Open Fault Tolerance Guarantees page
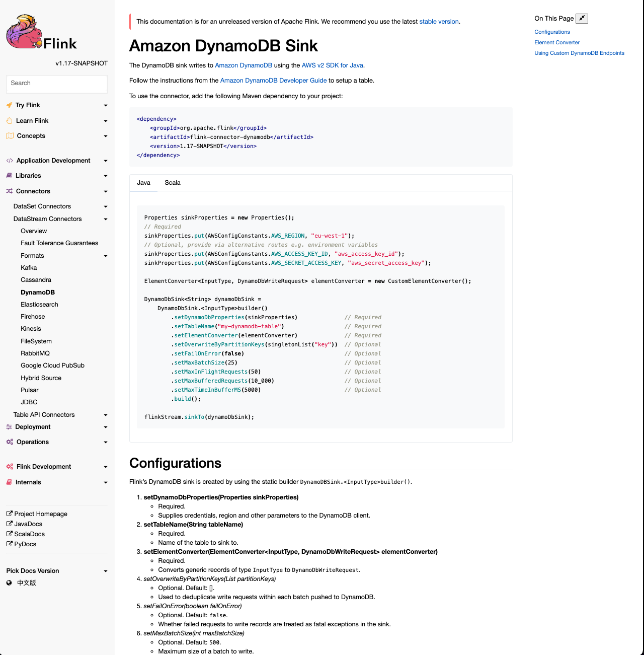The width and height of the screenshot is (644, 655). click(59, 243)
